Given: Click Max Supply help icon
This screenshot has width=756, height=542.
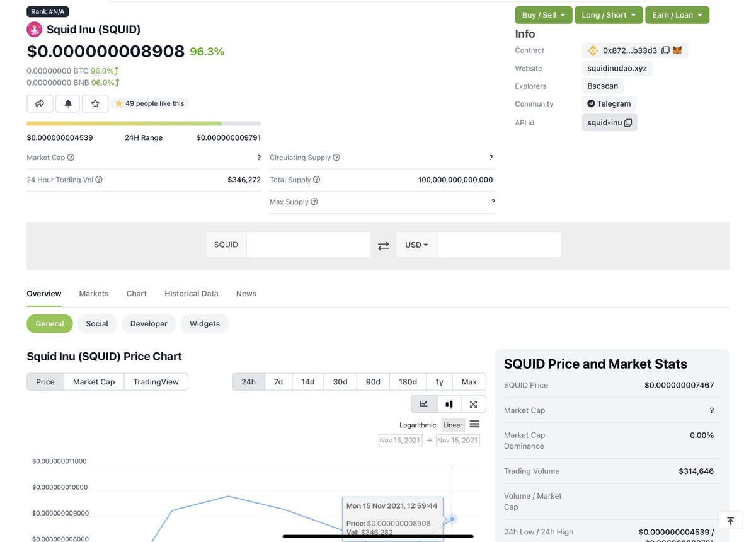Looking at the screenshot, I should (314, 202).
